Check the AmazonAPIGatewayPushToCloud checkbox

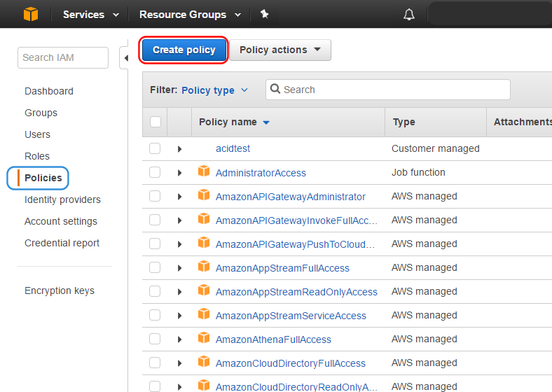tap(155, 244)
